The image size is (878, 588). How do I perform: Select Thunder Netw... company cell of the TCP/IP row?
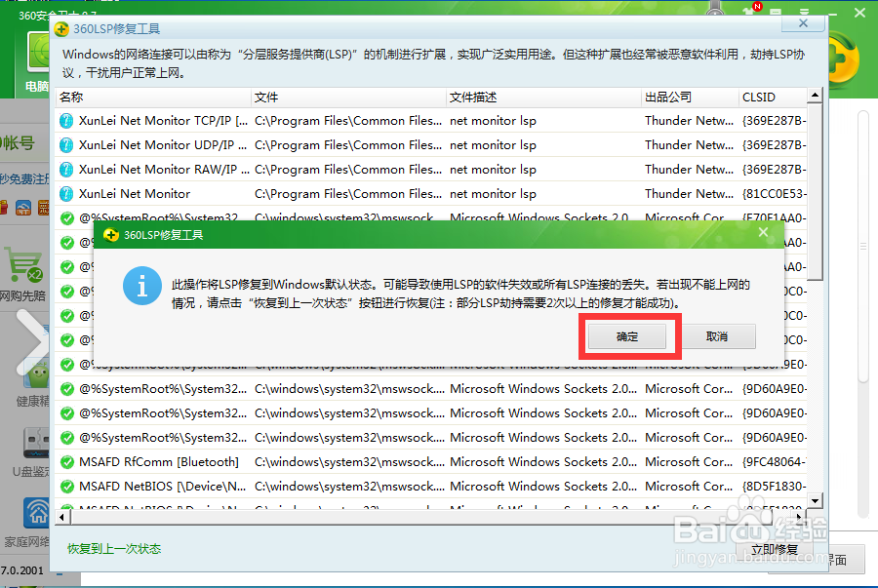click(689, 120)
